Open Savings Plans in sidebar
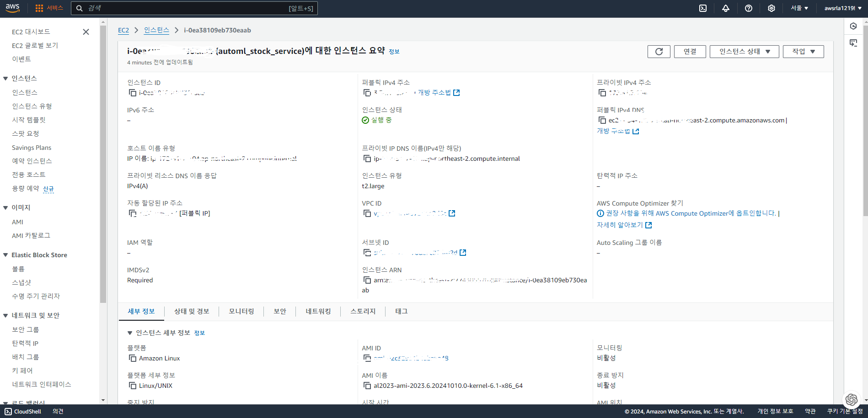Image resolution: width=868 pixels, height=418 pixels. point(32,148)
